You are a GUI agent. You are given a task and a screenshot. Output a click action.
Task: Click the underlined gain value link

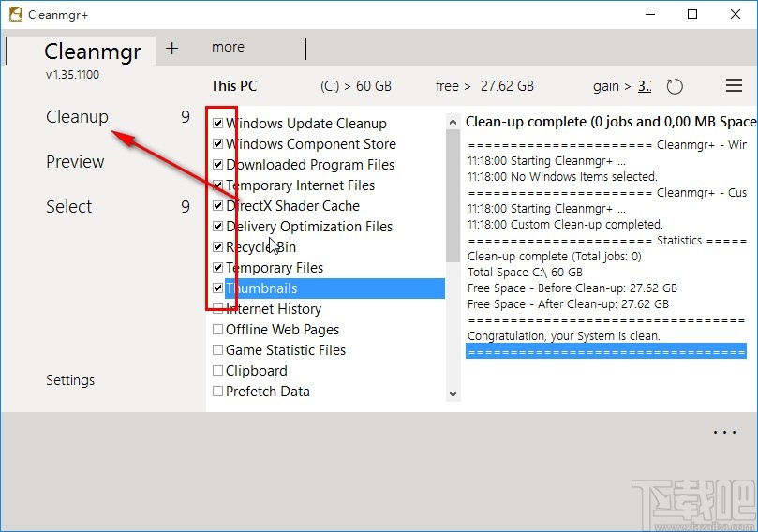coord(645,86)
